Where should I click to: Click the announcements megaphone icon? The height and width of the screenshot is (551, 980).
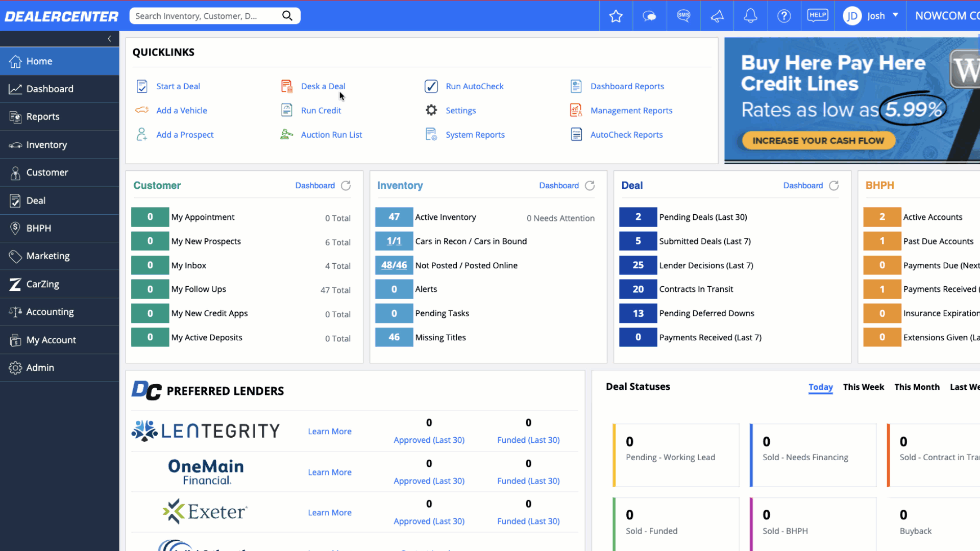point(717,16)
